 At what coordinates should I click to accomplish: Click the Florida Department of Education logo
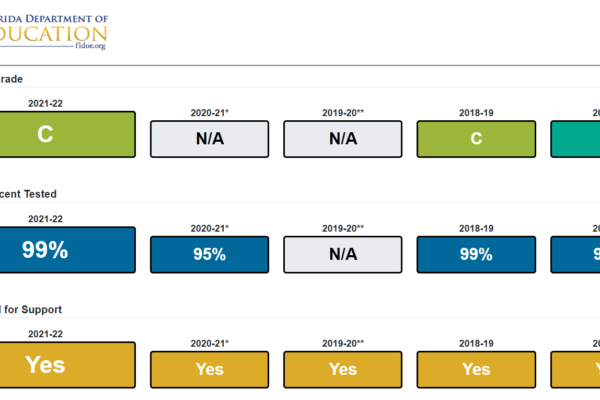click(54, 32)
